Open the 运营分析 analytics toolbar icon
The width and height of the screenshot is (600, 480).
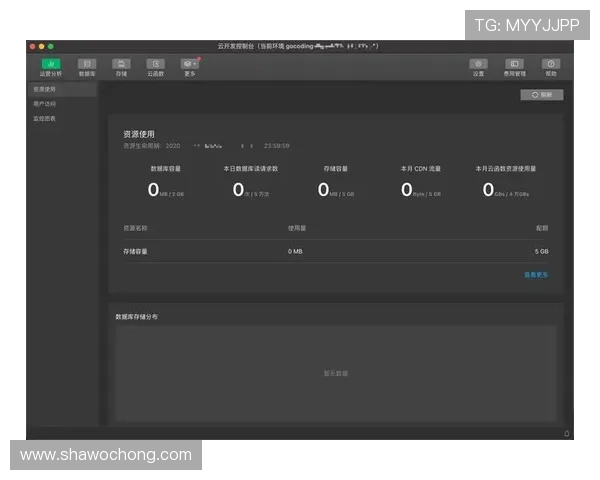pos(50,65)
